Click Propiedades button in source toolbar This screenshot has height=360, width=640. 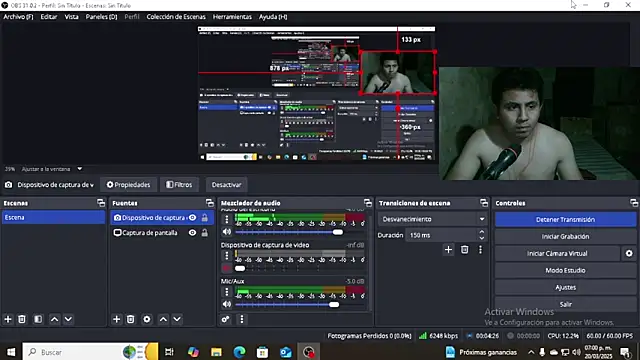point(128,185)
